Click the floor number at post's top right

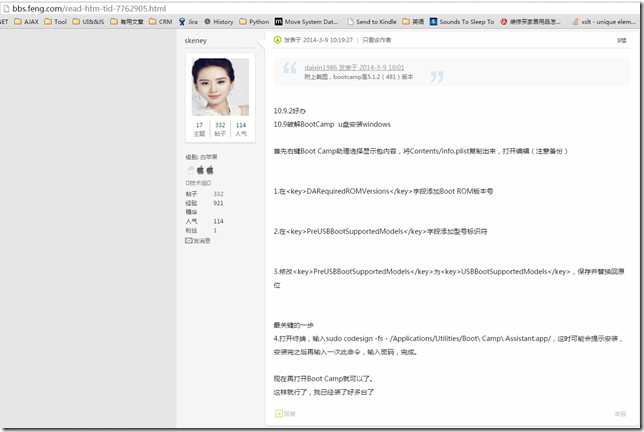622,40
